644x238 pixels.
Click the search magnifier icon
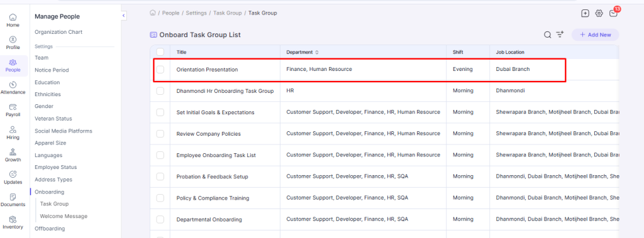click(x=548, y=35)
